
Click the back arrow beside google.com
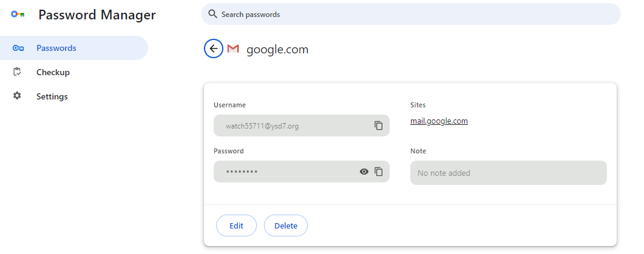point(214,49)
